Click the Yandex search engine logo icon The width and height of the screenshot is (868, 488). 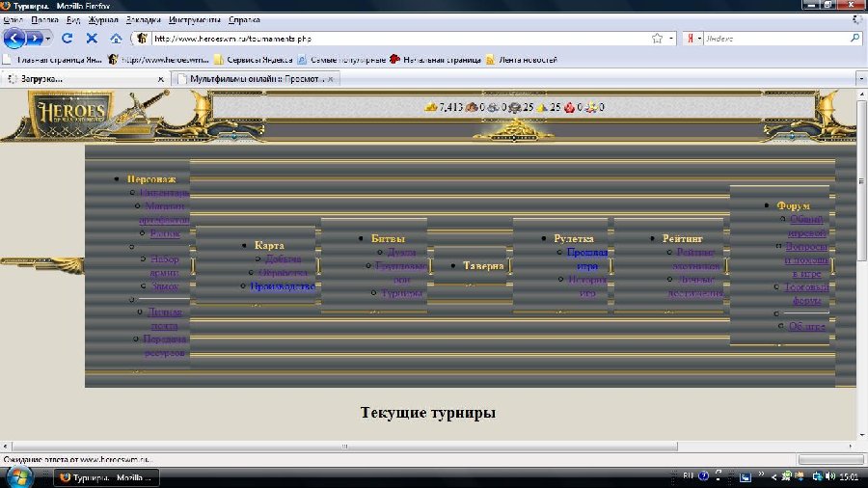coord(691,39)
